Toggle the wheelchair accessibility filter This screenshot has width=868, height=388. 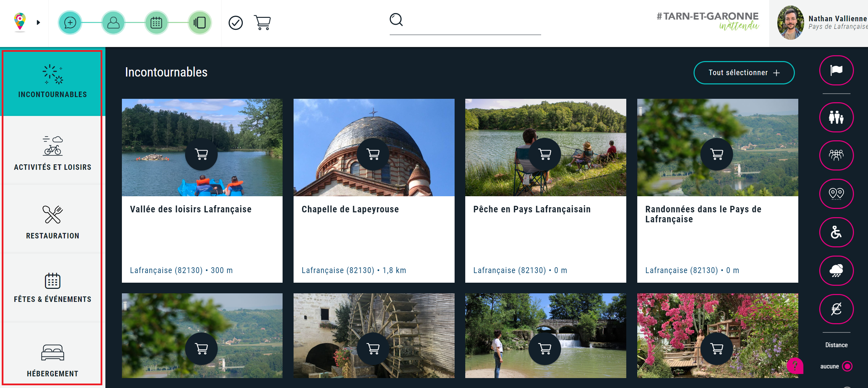836,232
